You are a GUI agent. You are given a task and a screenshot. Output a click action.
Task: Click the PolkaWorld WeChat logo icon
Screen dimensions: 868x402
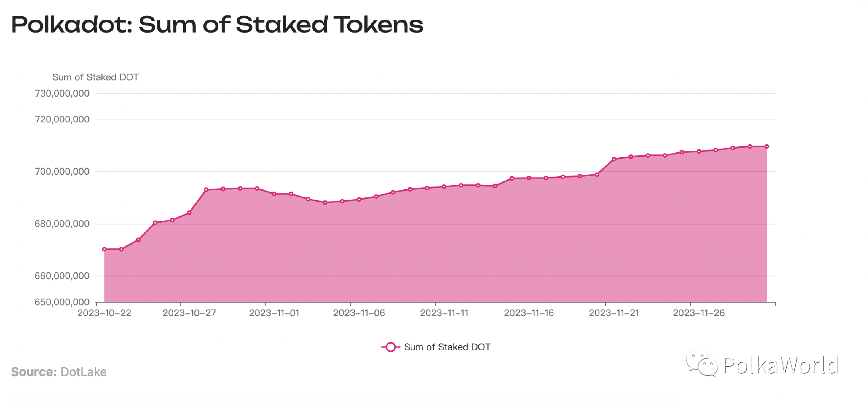tap(702, 364)
